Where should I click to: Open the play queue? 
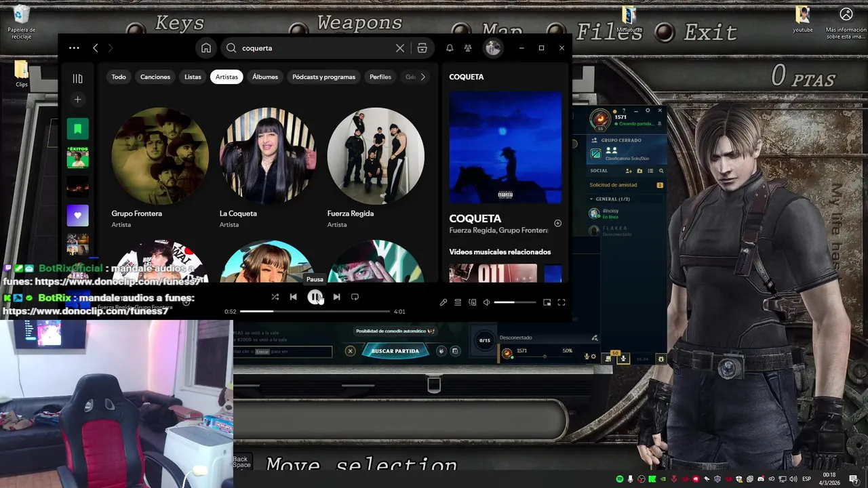tap(458, 302)
